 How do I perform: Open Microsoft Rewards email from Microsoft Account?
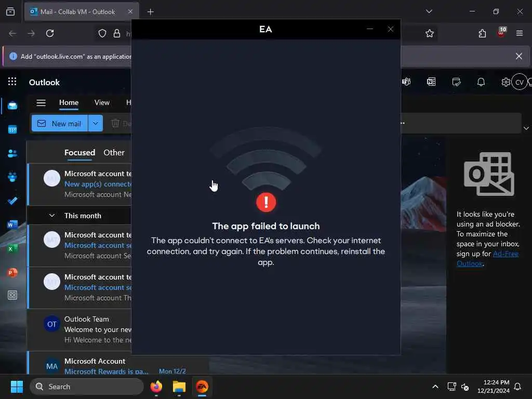(118, 363)
